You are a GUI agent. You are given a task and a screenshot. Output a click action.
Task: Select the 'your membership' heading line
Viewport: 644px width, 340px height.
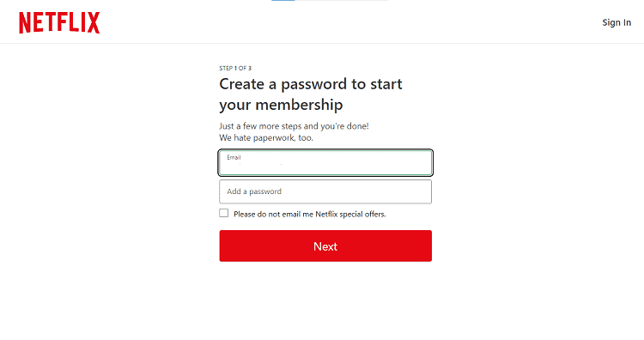[x=281, y=105]
